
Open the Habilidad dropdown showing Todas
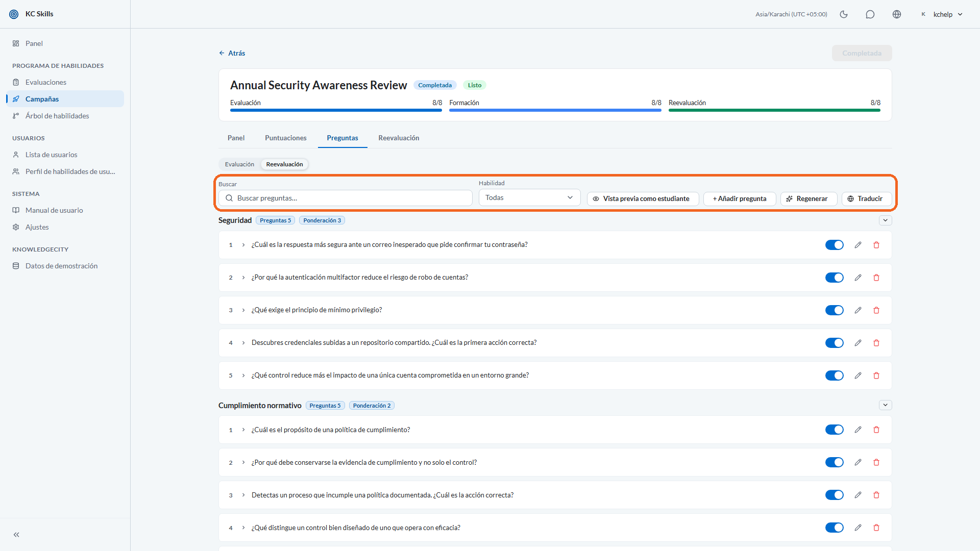529,197
